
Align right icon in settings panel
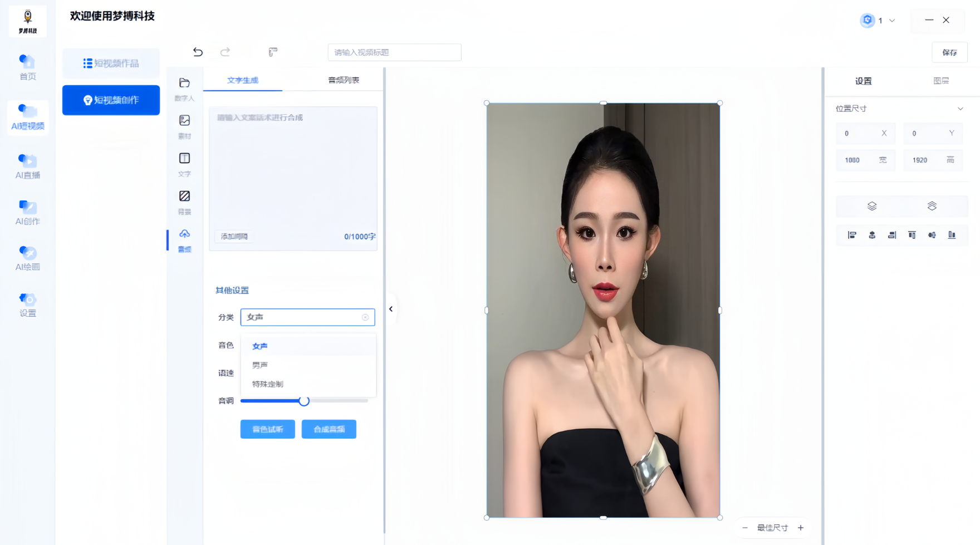tap(892, 235)
